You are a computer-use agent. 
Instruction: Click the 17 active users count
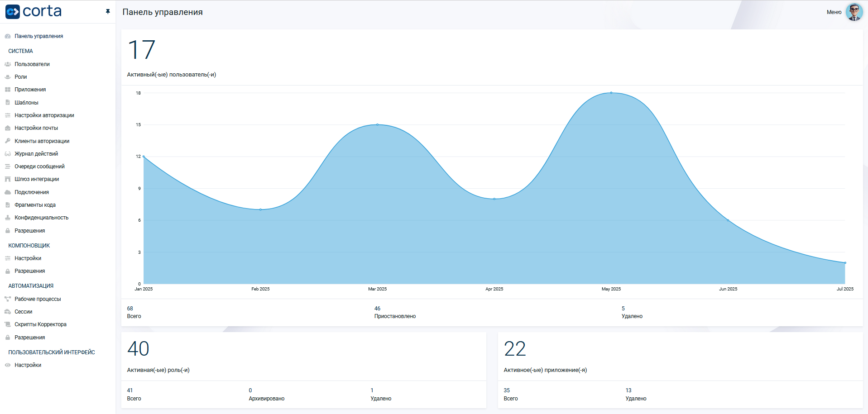point(142,49)
